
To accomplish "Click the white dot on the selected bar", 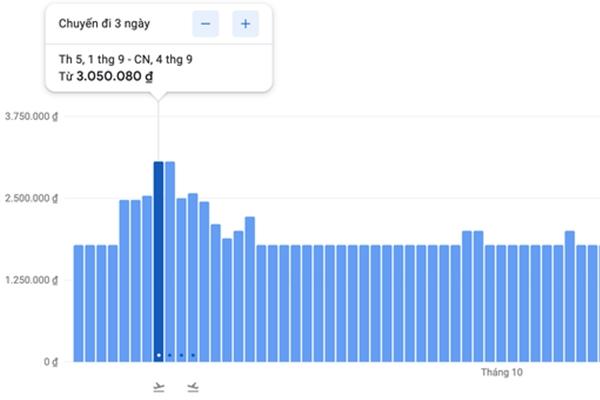I will (158, 355).
